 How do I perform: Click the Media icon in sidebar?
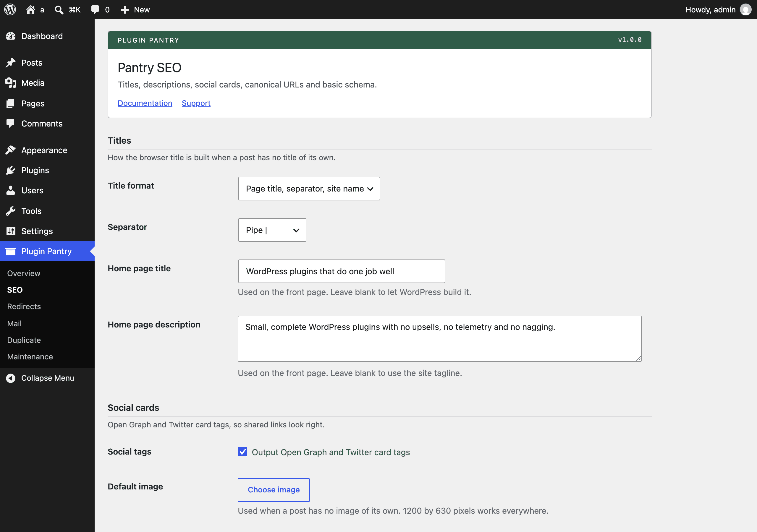pyautogui.click(x=11, y=83)
